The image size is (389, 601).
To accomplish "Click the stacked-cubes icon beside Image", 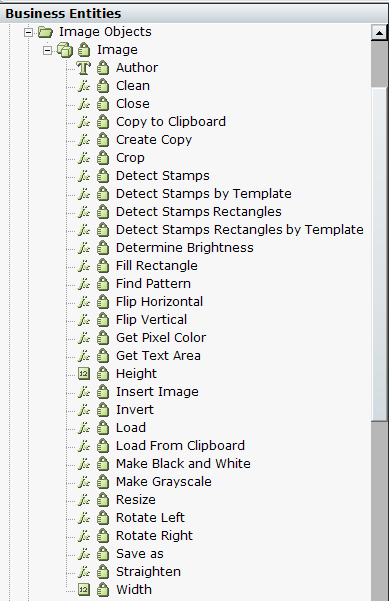I will 65,50.
